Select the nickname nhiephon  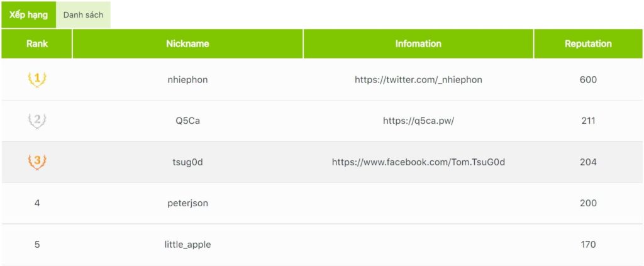pos(187,80)
